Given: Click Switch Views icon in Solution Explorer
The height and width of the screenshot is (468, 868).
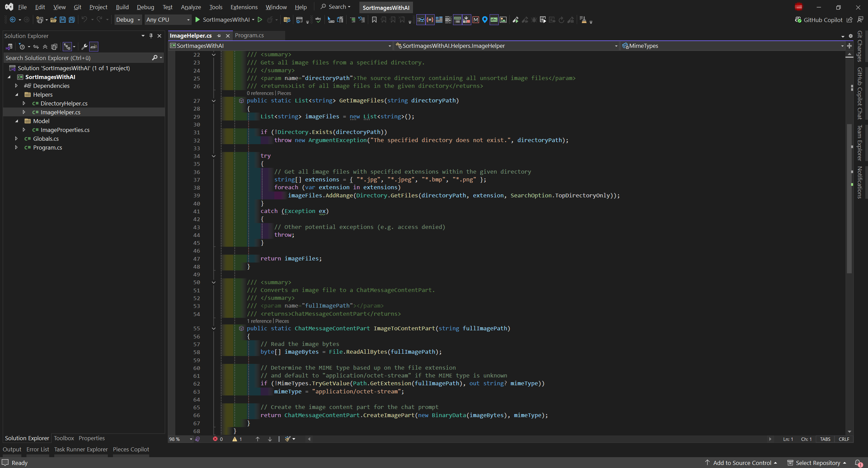Looking at the screenshot, I should (9, 46).
